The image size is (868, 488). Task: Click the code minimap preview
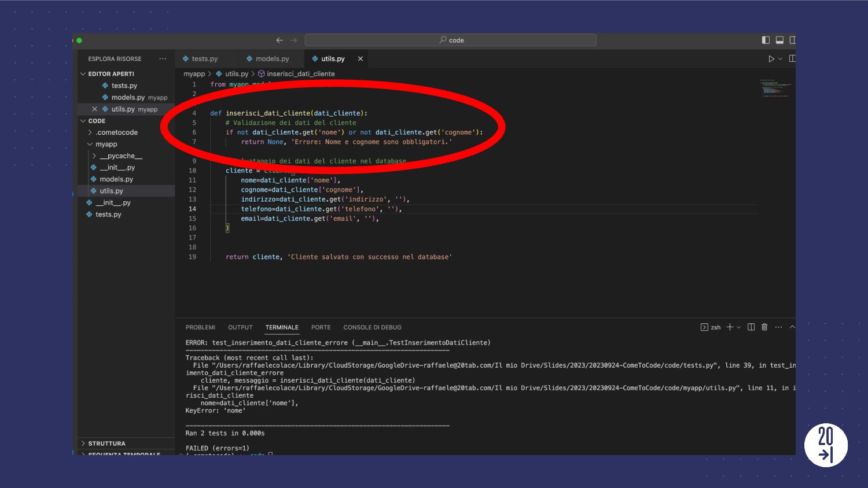point(775,88)
